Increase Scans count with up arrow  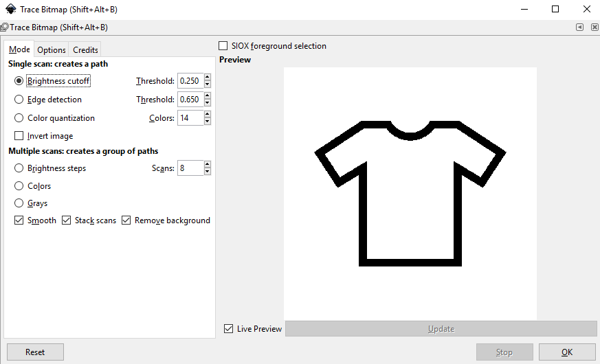[x=208, y=164]
